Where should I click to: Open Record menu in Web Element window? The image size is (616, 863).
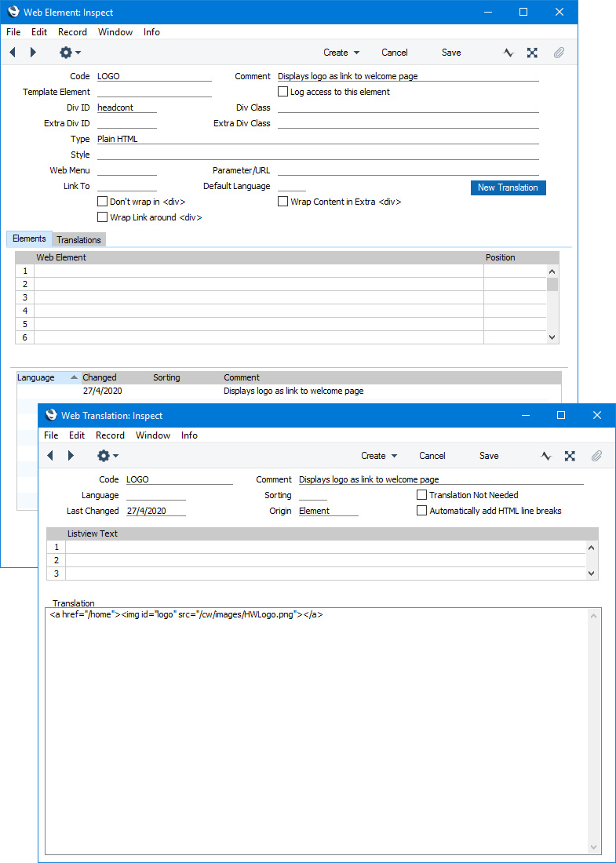[x=72, y=32]
